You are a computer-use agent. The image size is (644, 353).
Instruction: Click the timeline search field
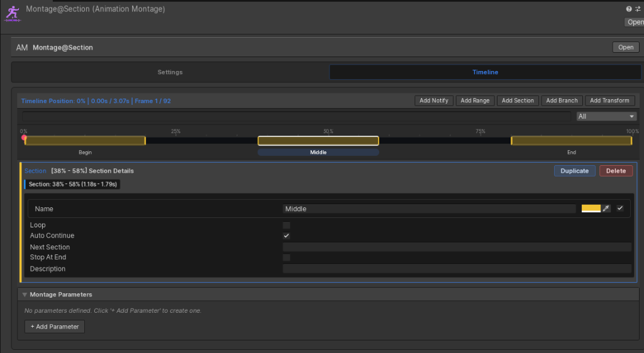[x=296, y=116]
